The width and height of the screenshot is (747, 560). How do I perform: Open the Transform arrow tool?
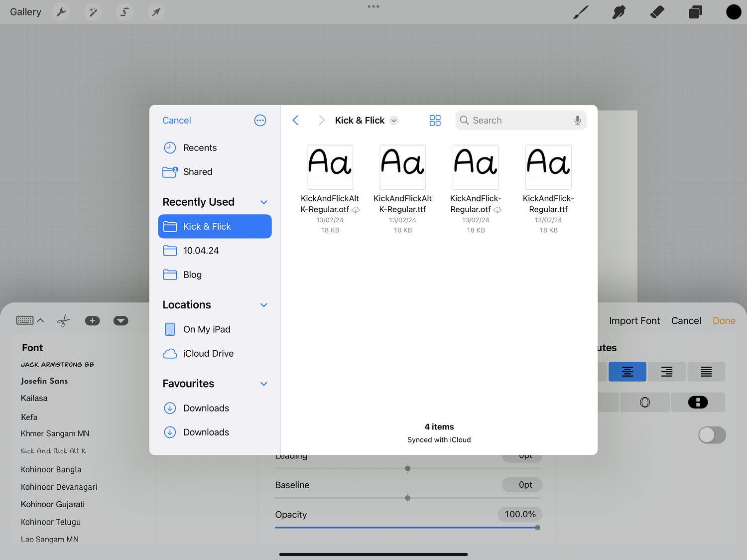pyautogui.click(x=156, y=11)
